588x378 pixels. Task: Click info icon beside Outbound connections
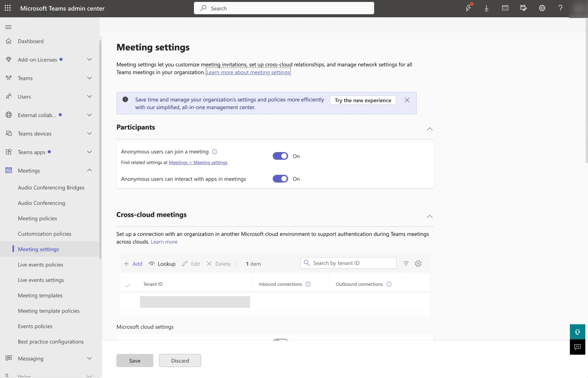point(389,284)
